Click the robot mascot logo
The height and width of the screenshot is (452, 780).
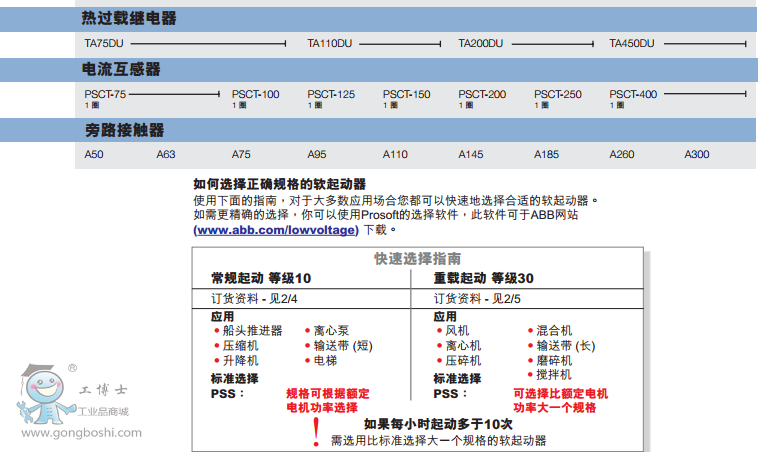pyautogui.click(x=40, y=401)
